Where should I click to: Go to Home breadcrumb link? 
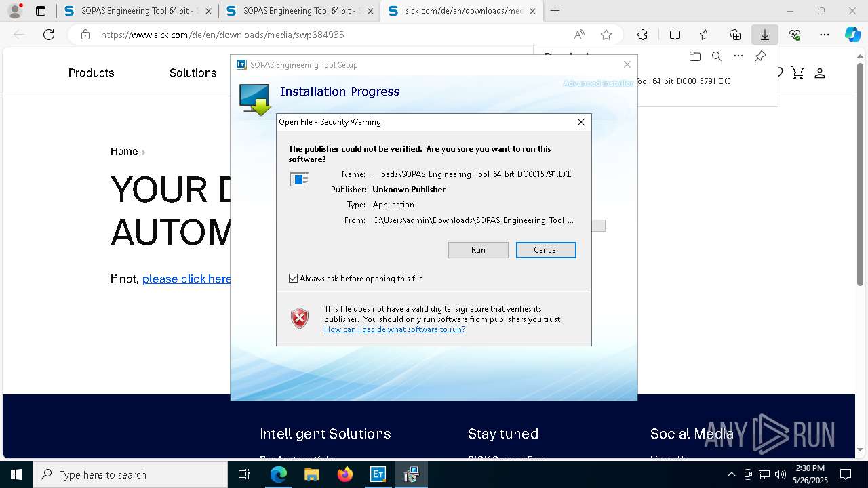(124, 151)
